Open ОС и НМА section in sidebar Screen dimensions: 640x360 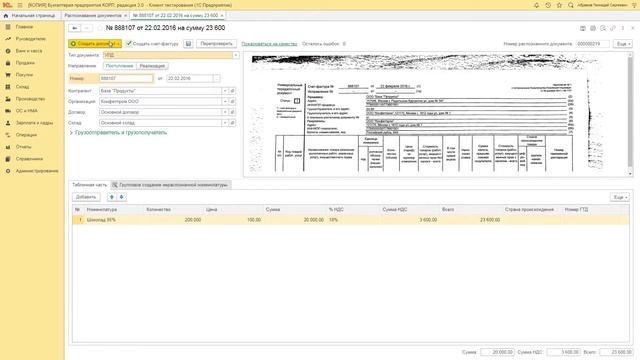(x=27, y=111)
